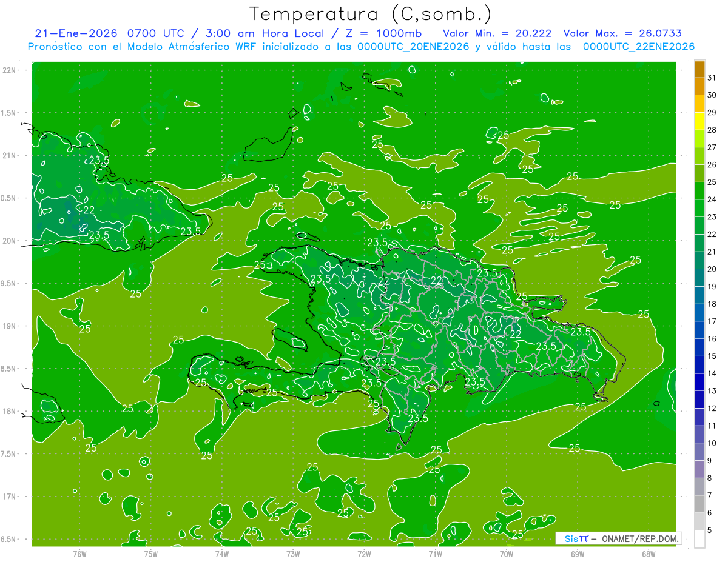Click the "Pronóstico con el Modelo Atmósferico WRF" line
The height and width of the screenshot is (562, 728).
(143, 47)
